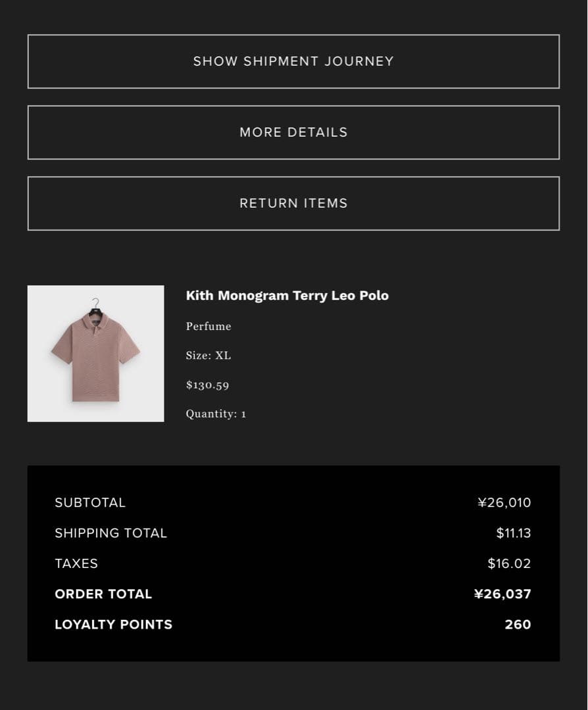Click RETURN ITEMS to start a return
The image size is (588, 710).
[x=293, y=203]
